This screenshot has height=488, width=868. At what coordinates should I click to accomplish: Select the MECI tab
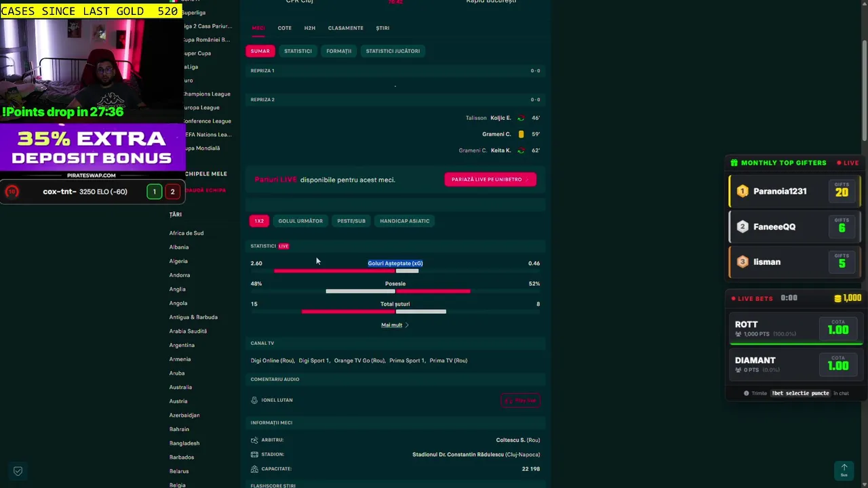click(x=258, y=28)
